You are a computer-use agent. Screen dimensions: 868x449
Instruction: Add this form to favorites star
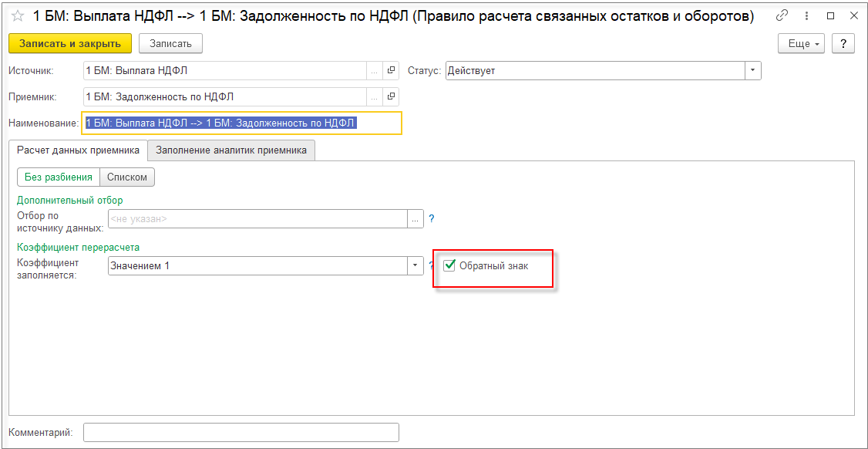click(x=18, y=16)
